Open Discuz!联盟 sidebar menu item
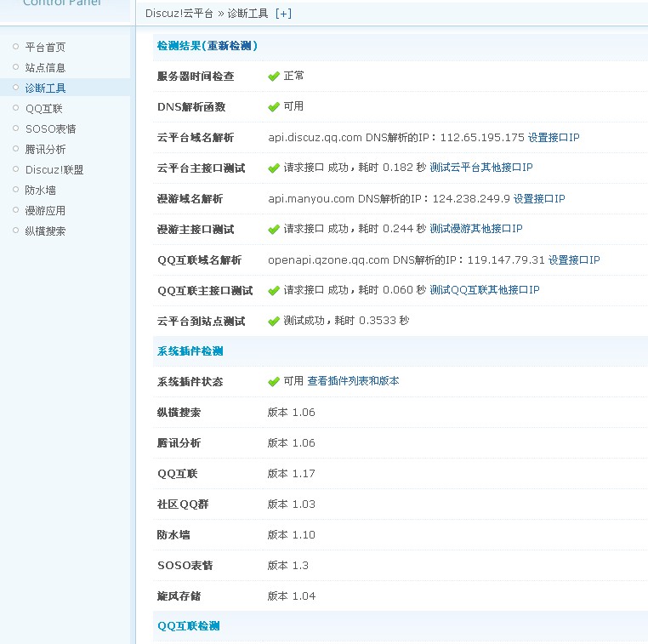This screenshot has width=648, height=644. [54, 170]
